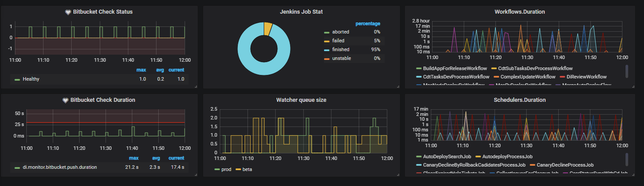The width and height of the screenshot is (644, 186).
Task: Click 21.2 s max duration value
Action: point(133,167)
